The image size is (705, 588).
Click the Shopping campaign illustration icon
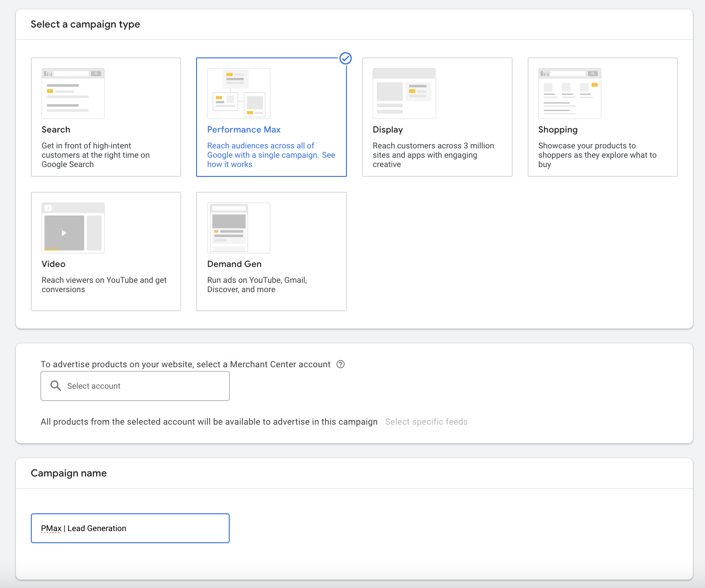[569, 93]
